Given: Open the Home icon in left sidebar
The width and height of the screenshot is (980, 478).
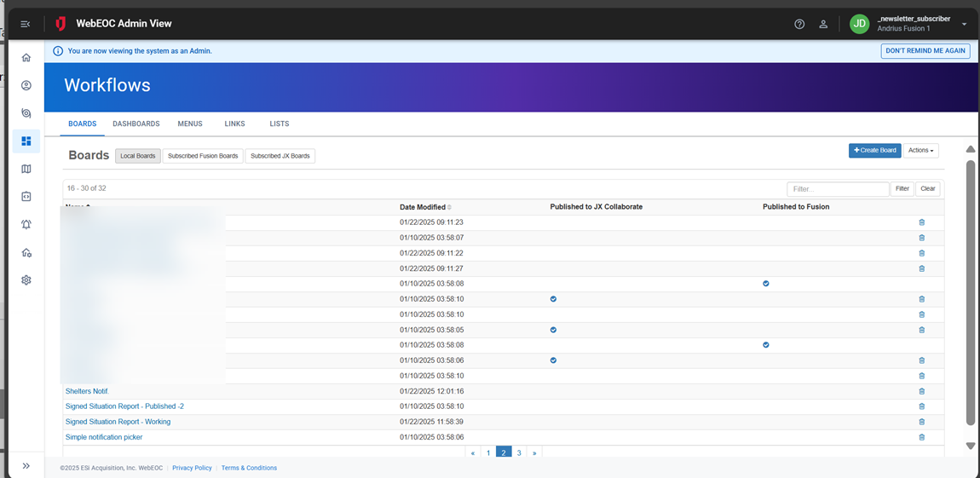Looking at the screenshot, I should (26, 58).
